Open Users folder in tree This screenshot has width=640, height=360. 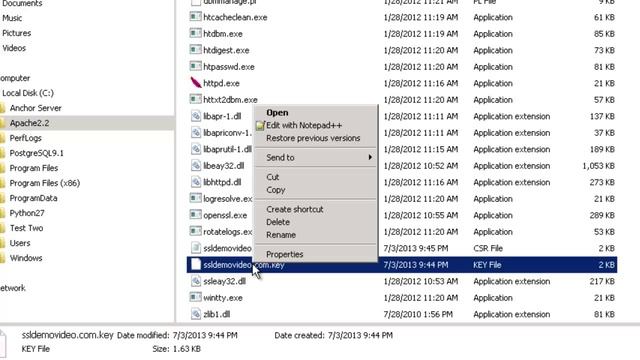[20, 243]
